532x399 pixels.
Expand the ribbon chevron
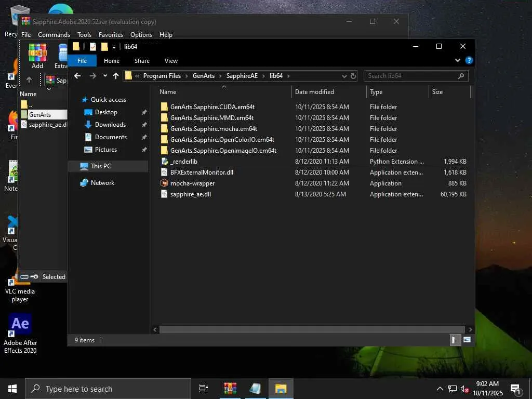click(x=457, y=60)
